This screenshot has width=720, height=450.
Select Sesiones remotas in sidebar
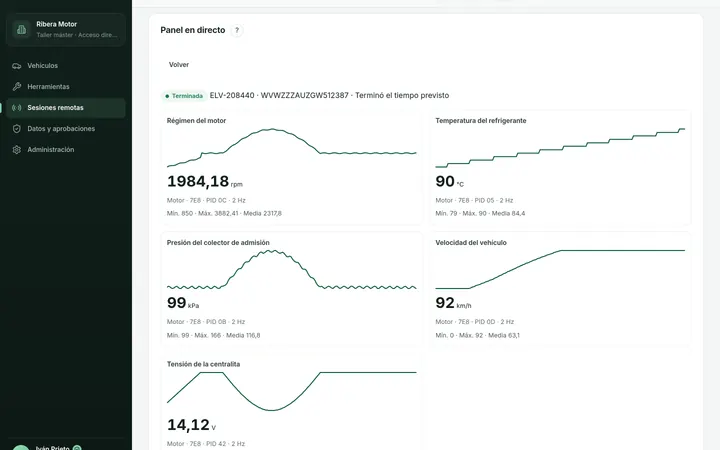pos(66,107)
